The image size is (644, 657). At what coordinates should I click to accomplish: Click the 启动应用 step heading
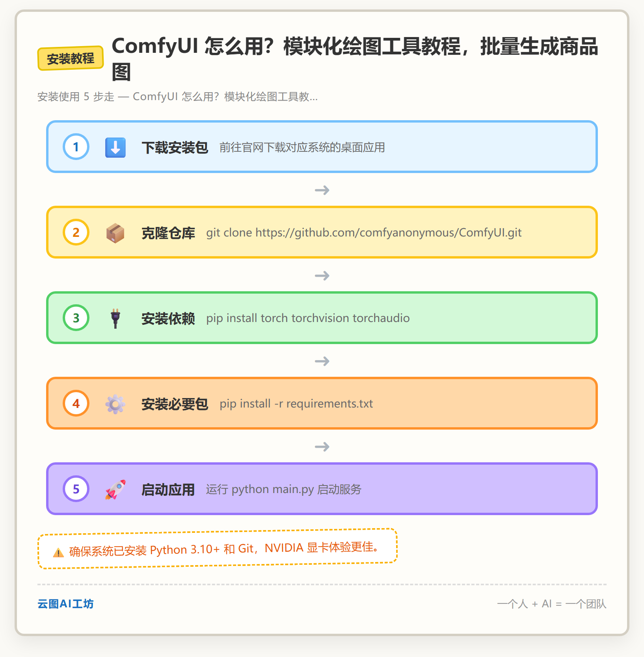[x=168, y=489]
